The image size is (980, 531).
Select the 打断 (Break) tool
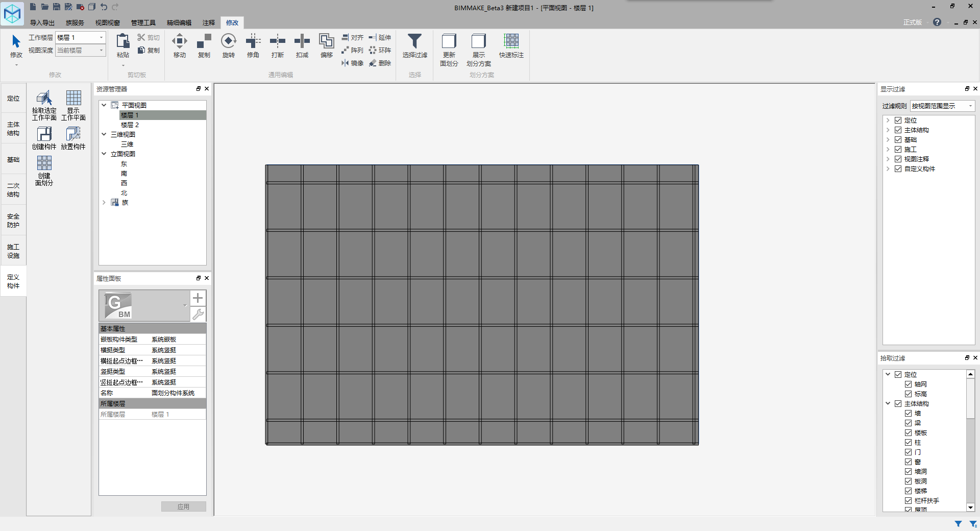tap(278, 45)
